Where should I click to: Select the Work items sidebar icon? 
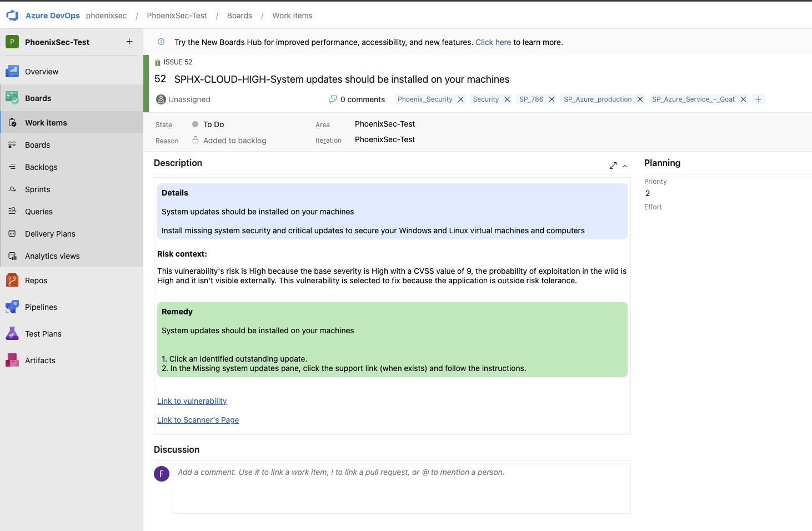click(x=12, y=123)
